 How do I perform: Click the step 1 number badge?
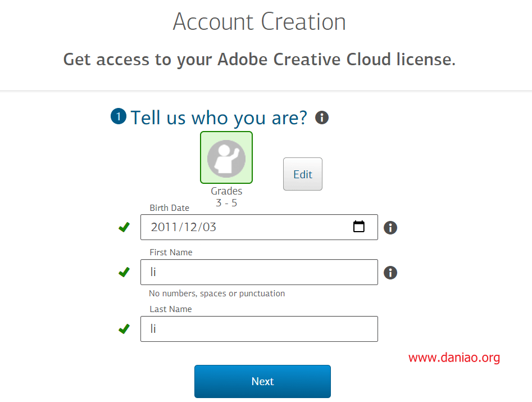[119, 116]
